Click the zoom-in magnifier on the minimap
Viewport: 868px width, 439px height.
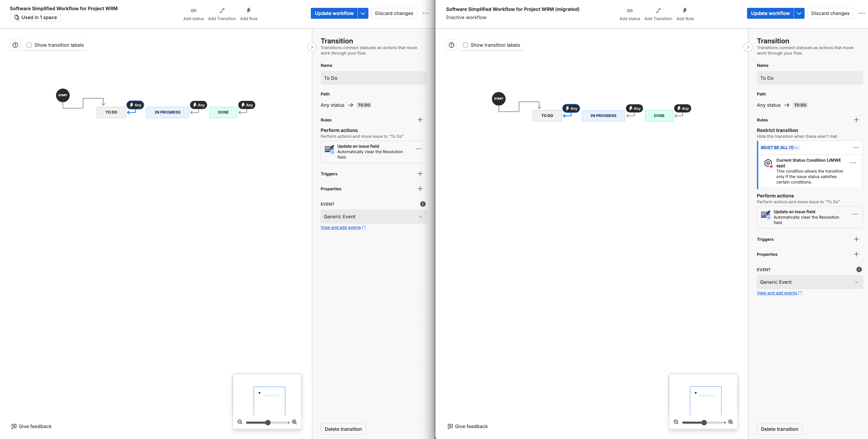pos(294,422)
